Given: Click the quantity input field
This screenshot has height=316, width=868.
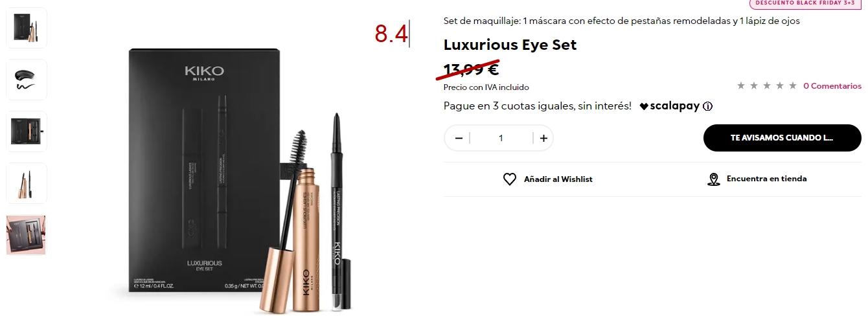Looking at the screenshot, I should 501,138.
